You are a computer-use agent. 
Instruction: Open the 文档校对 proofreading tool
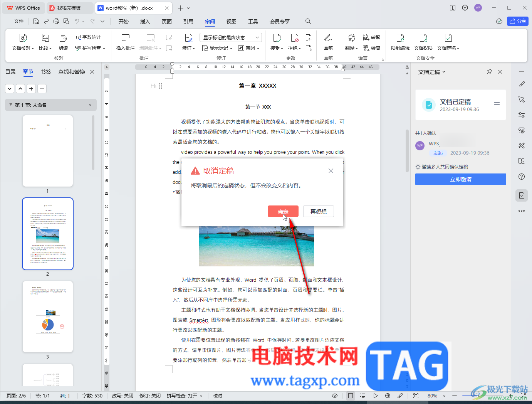pyautogui.click(x=23, y=42)
